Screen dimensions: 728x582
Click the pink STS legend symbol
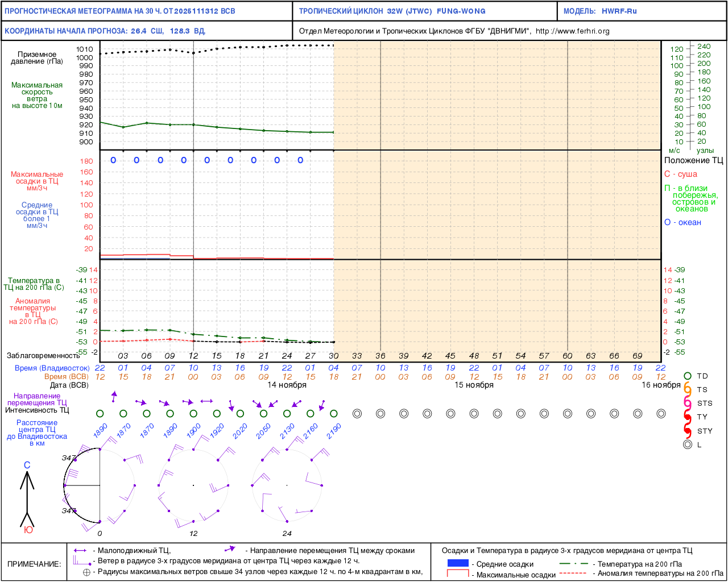click(x=687, y=404)
